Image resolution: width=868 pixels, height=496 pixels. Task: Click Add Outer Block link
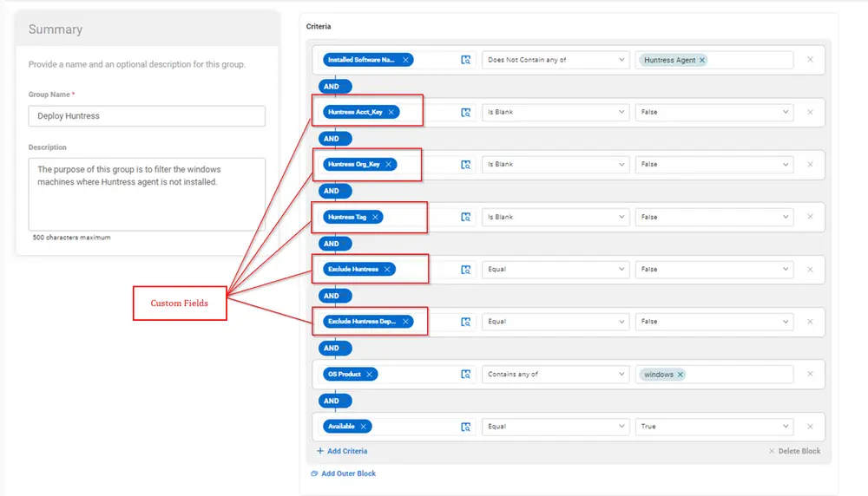point(343,473)
